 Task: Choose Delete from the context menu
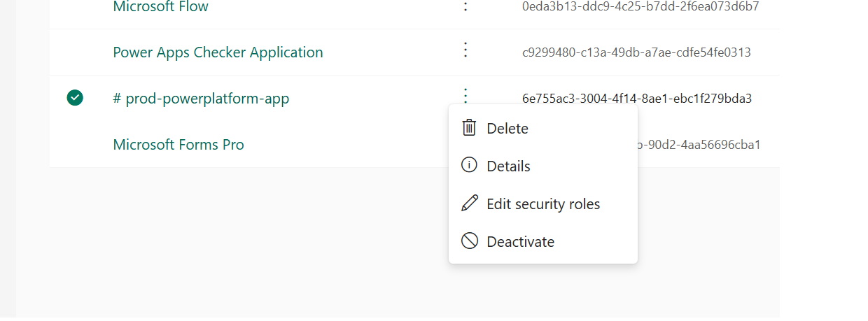pyautogui.click(x=543, y=129)
